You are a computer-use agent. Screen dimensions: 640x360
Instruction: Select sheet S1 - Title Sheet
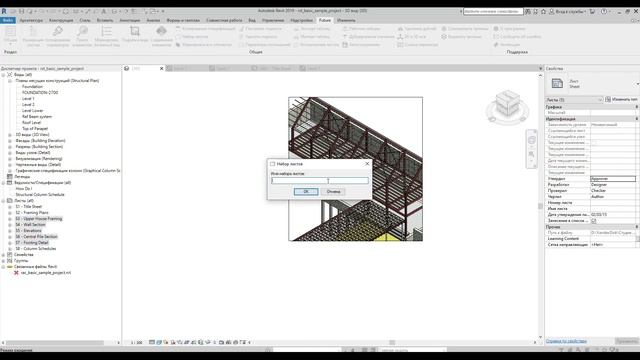point(29,207)
